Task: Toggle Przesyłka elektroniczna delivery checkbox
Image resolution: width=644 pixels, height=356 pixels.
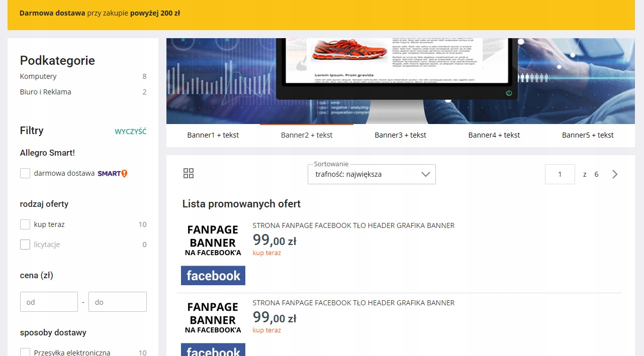Action: pos(25,352)
